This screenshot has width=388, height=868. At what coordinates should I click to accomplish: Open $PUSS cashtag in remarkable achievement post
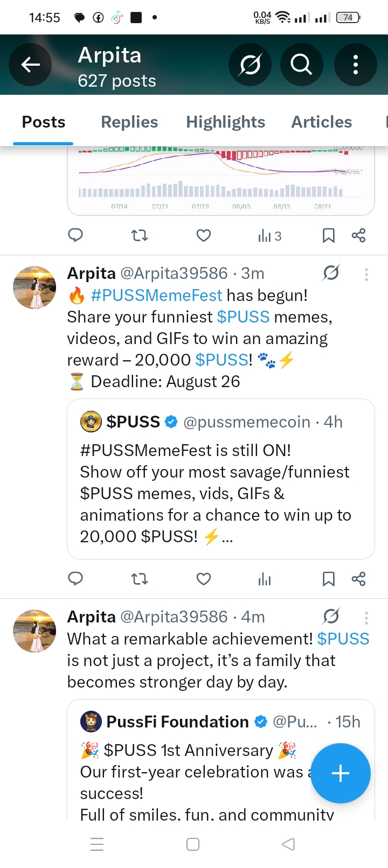343,639
